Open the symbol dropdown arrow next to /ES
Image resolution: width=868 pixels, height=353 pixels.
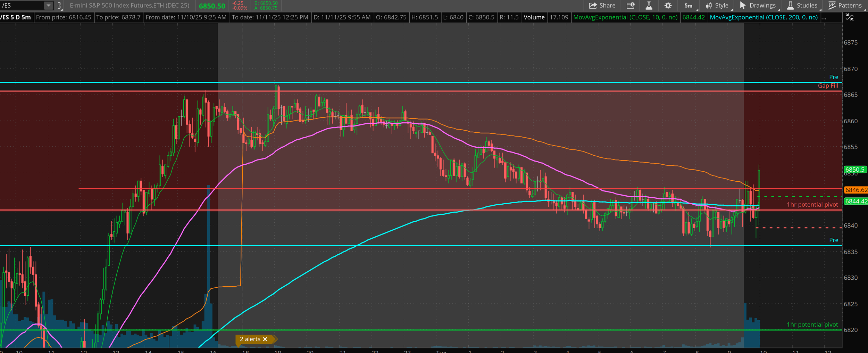pos(49,5)
